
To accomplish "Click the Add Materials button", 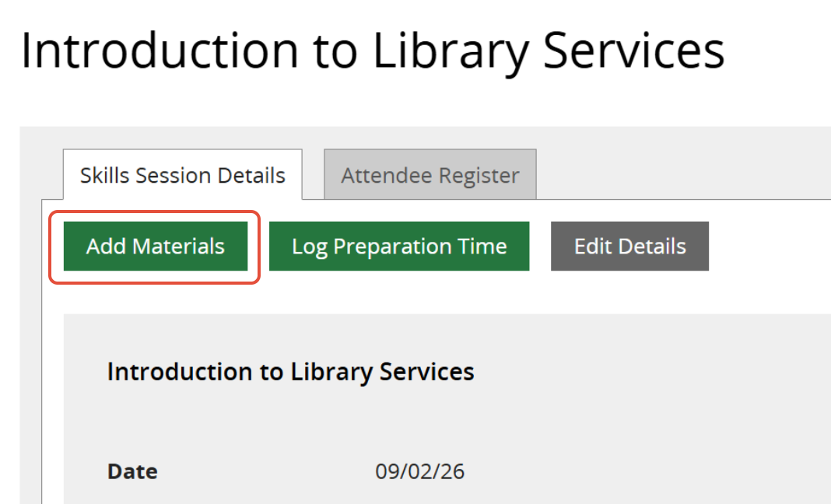I will 156,247.
